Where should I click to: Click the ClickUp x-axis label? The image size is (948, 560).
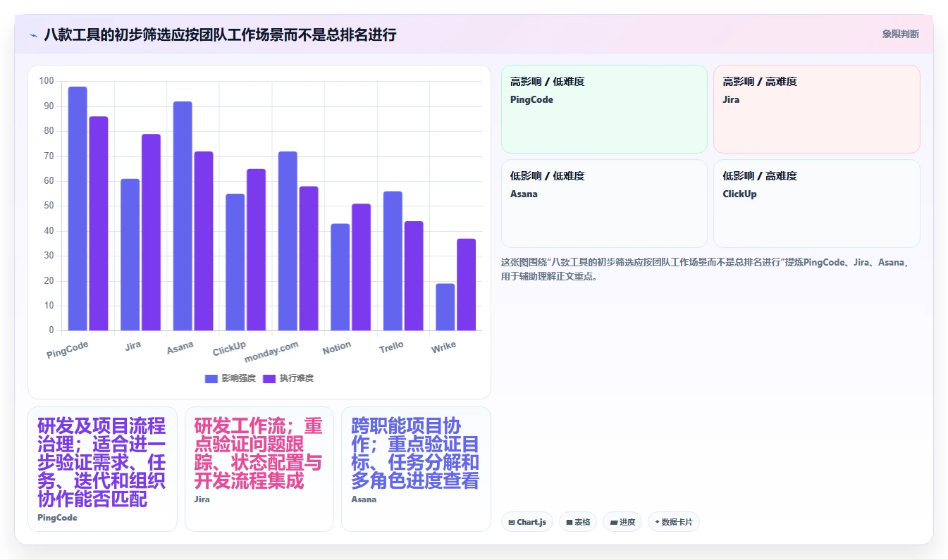point(229,349)
